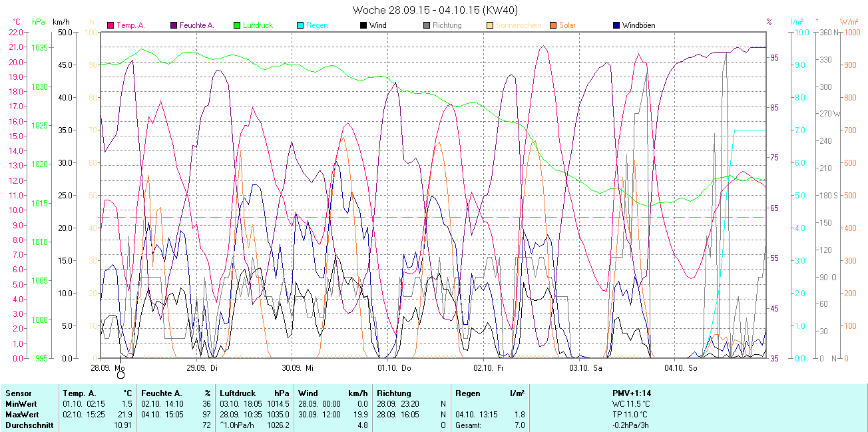Click the 'km/h' axis unit header above chart

pos(61,22)
